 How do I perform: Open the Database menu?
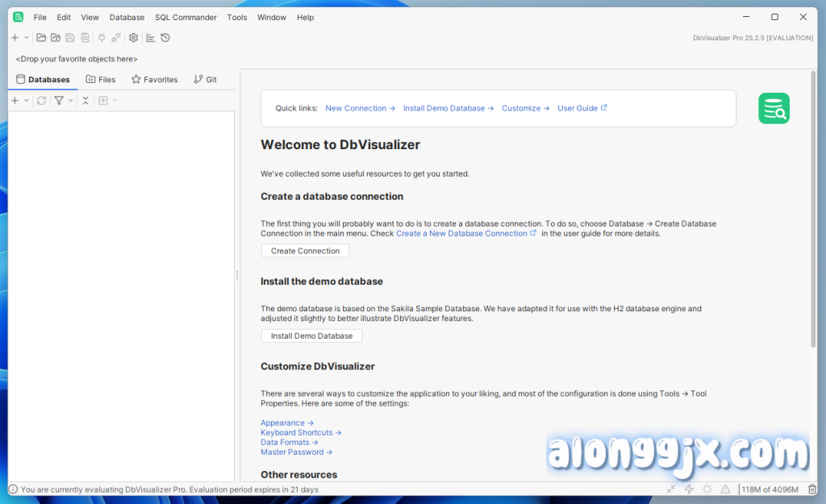pyautogui.click(x=127, y=17)
